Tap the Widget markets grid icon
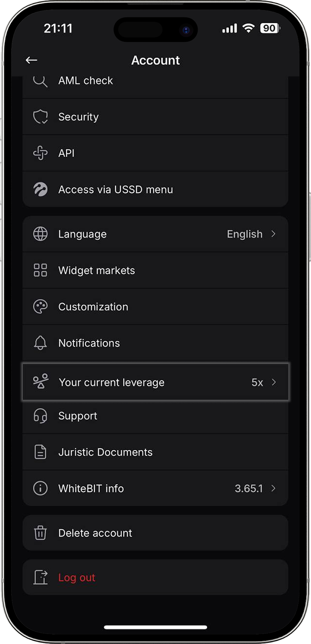This screenshot has height=644, width=311. pos(40,270)
